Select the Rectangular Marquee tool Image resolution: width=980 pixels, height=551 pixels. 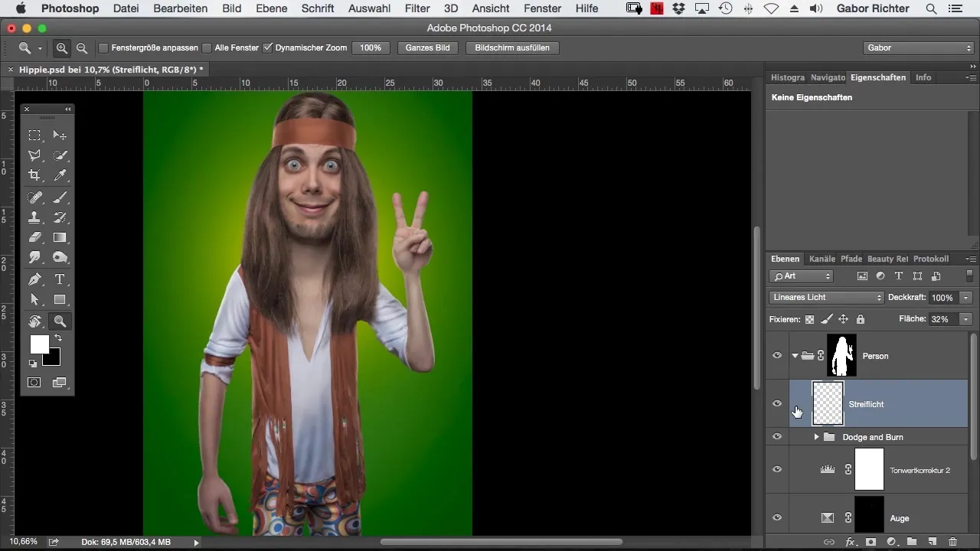tap(34, 135)
